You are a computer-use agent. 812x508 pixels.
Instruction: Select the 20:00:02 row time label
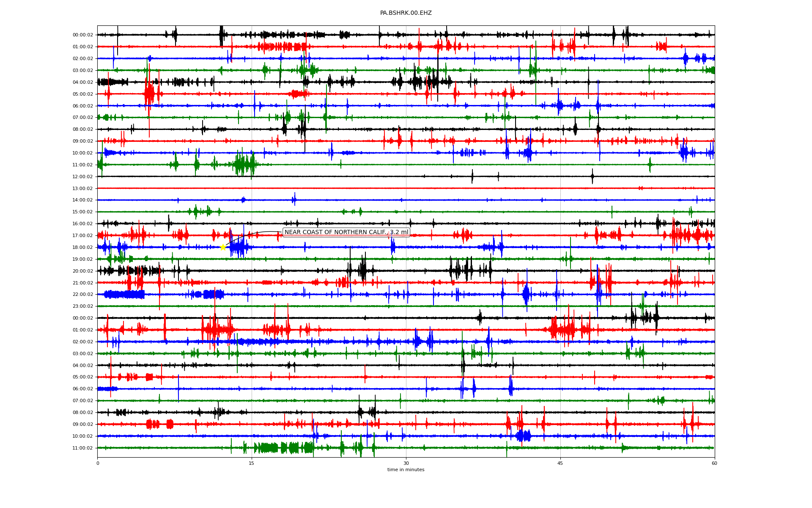click(82, 271)
